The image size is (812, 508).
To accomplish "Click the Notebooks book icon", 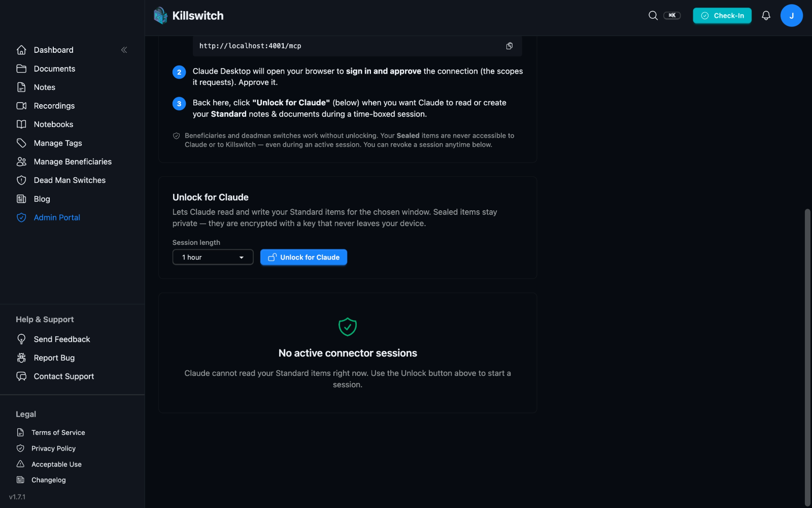I will click(x=21, y=124).
